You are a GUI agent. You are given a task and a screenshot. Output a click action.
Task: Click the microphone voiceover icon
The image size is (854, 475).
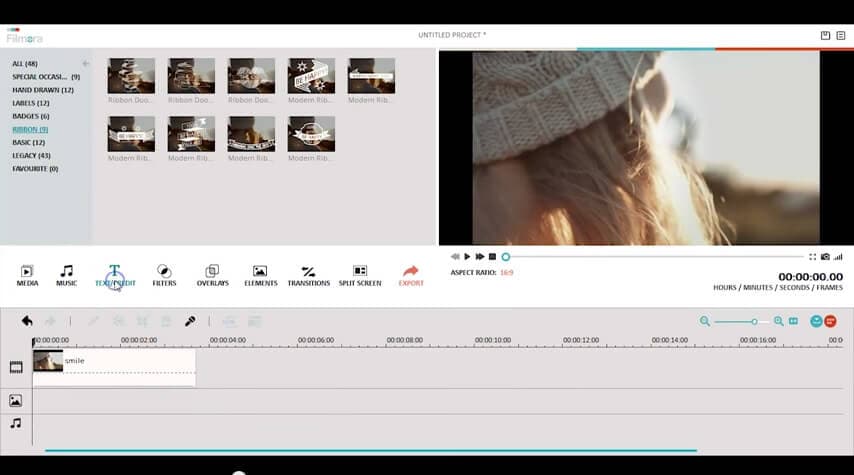pos(190,321)
